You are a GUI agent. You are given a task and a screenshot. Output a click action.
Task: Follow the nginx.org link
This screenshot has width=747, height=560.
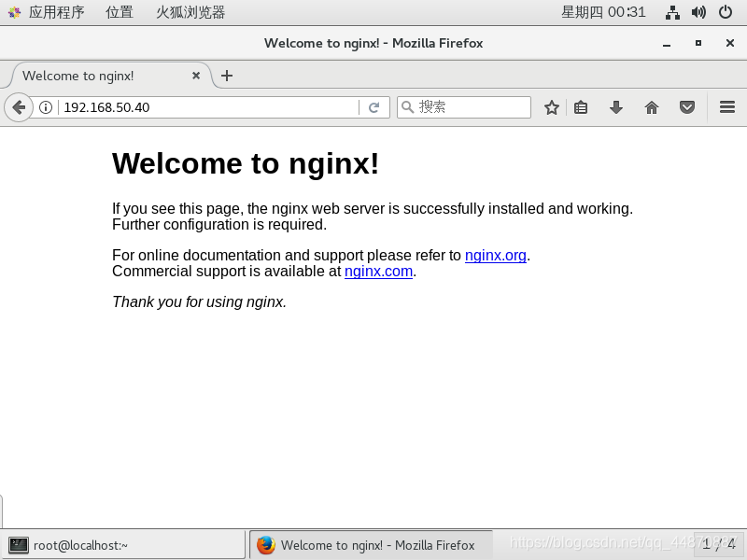pos(496,255)
